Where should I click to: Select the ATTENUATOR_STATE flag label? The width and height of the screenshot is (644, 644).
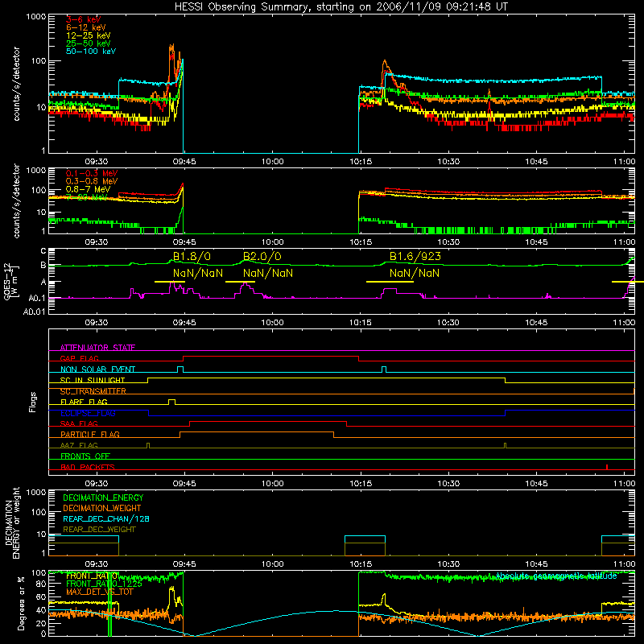(97, 348)
